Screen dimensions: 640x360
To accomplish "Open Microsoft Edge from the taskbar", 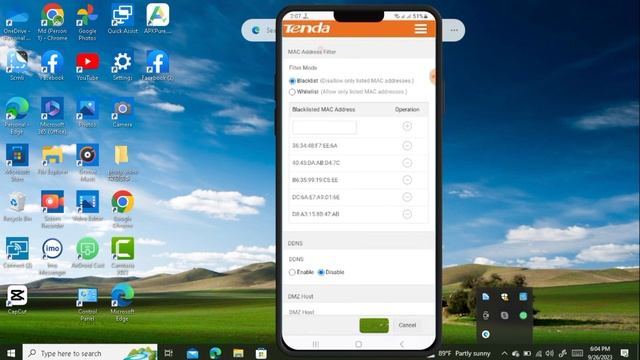I will point(215,353).
